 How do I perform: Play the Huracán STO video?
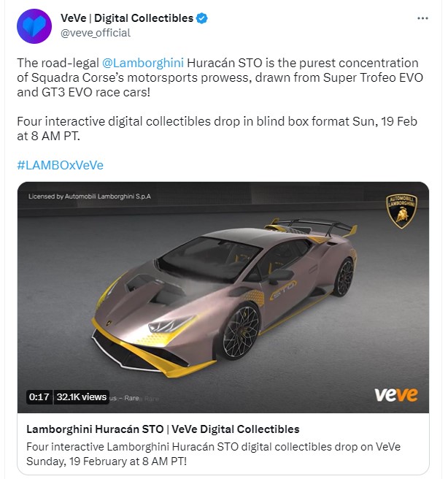[223, 297]
